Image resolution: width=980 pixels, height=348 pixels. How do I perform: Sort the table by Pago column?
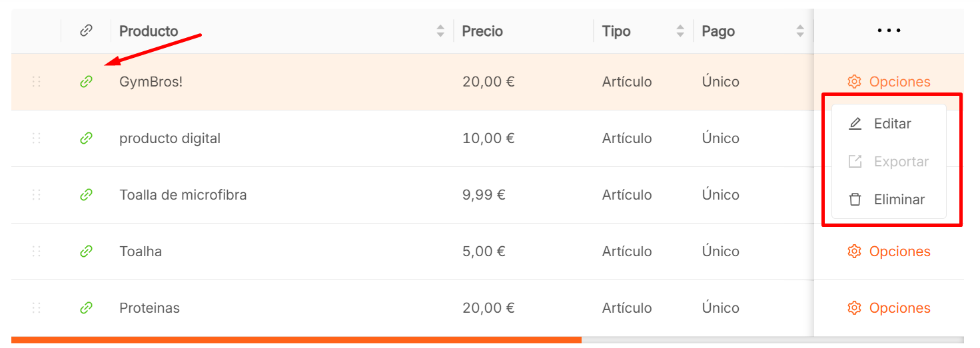point(800,31)
